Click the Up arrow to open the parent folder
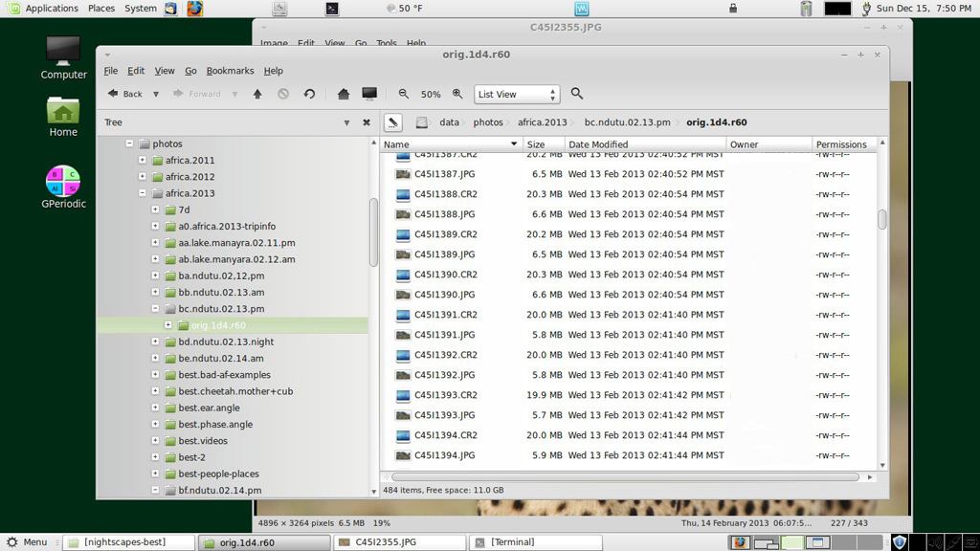The width and height of the screenshot is (980, 551). tap(257, 94)
